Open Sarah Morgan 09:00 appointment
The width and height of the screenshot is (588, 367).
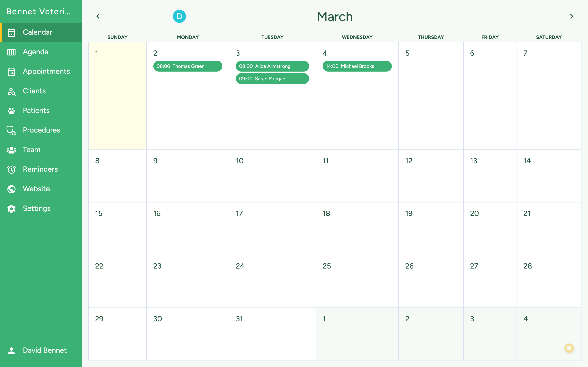tap(272, 79)
